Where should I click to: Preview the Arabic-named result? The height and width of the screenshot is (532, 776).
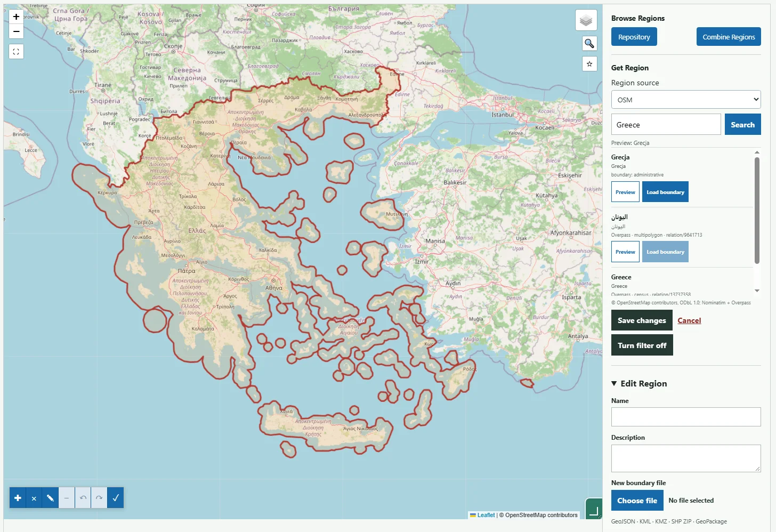coord(625,252)
